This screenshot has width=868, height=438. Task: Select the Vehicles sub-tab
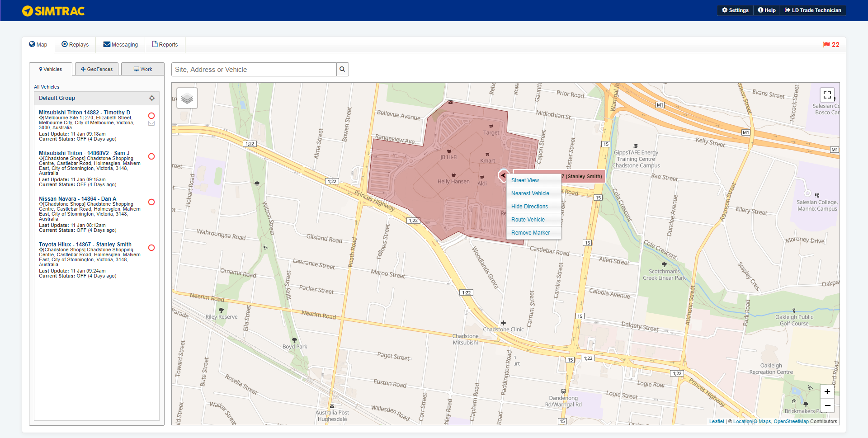(x=51, y=69)
